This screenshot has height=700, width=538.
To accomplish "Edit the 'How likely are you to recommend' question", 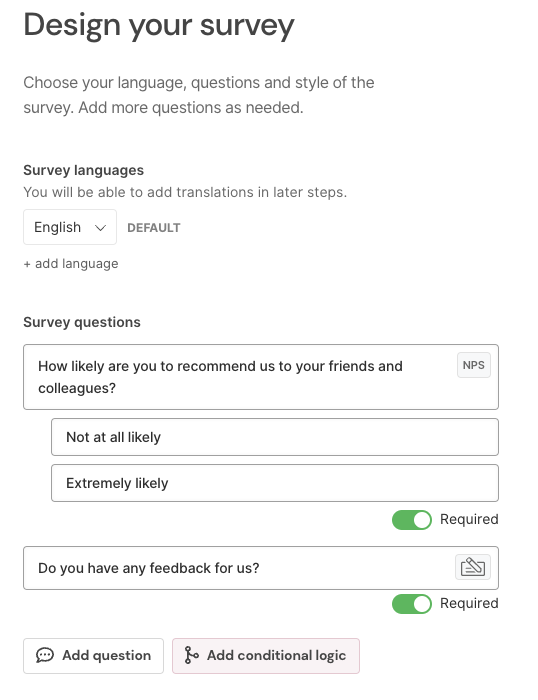I will click(261, 377).
